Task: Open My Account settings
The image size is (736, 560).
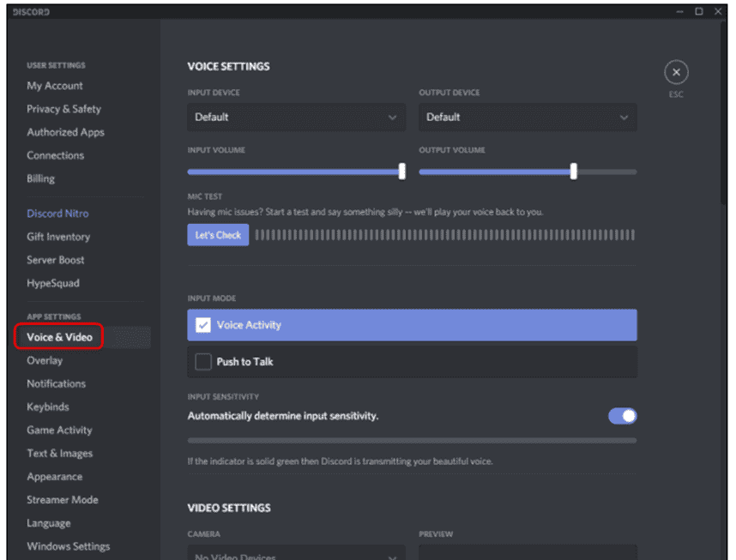Action: click(54, 86)
